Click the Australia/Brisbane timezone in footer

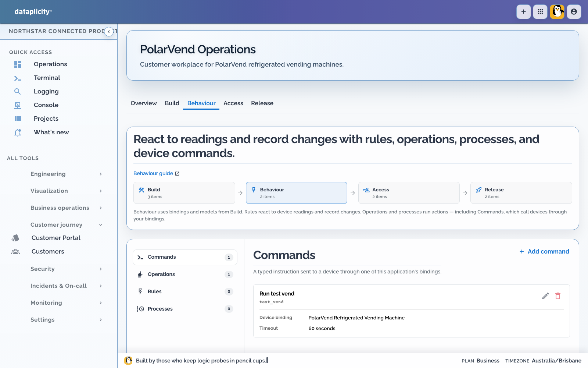[556, 361]
